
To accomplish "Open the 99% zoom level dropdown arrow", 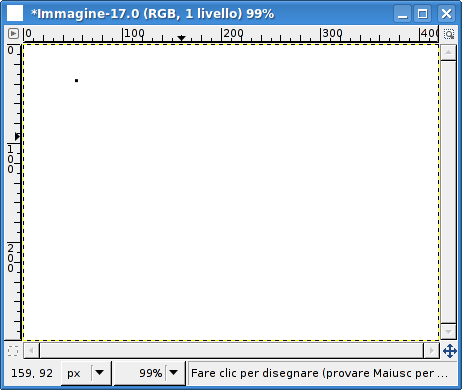I will click(174, 373).
